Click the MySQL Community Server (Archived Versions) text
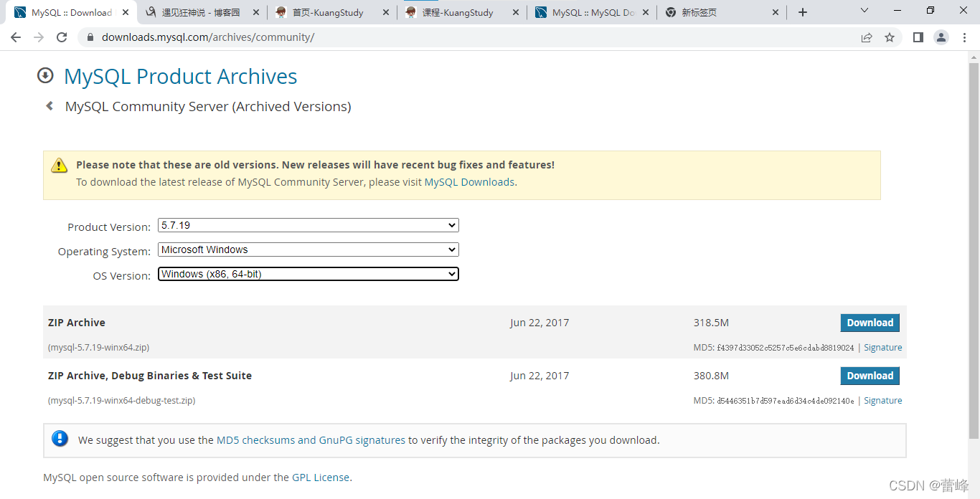 (208, 106)
